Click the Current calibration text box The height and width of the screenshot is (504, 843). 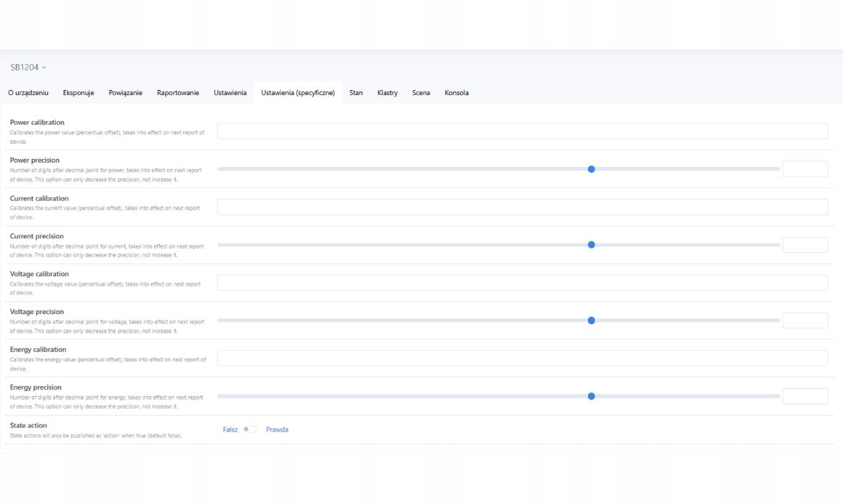tap(522, 207)
